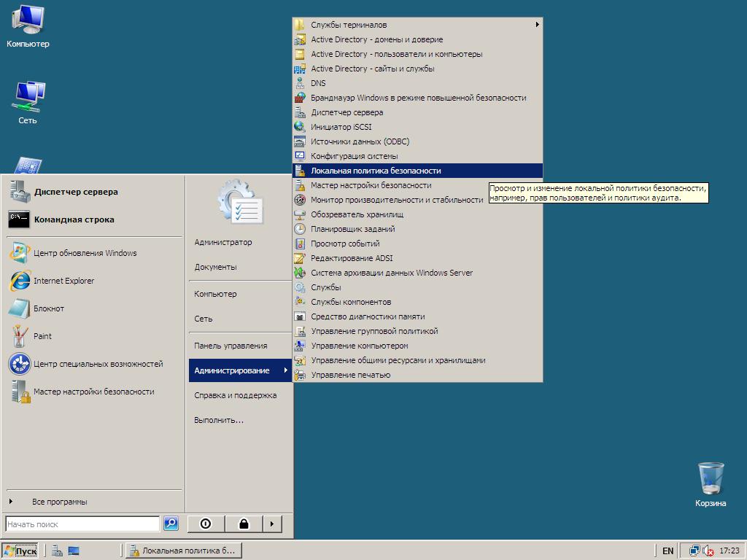The image size is (747, 560).
Task: Click the ODBC data sources icon
Action: click(x=300, y=141)
